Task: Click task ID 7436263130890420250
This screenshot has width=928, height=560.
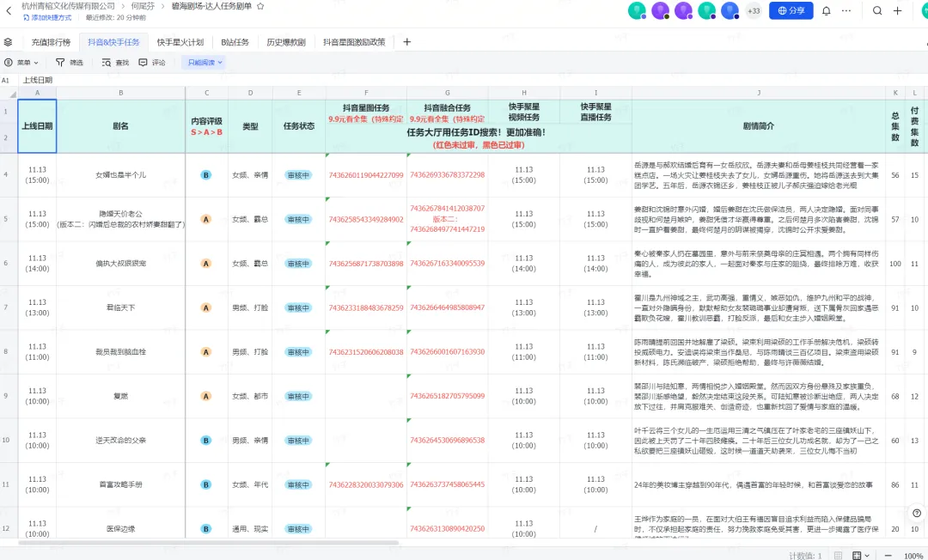Action: tap(448, 529)
